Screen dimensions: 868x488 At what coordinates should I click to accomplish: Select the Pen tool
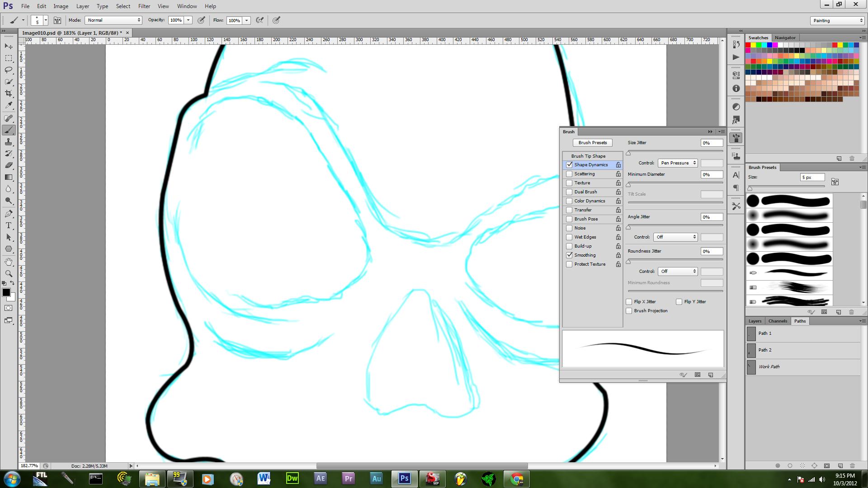click(x=9, y=214)
